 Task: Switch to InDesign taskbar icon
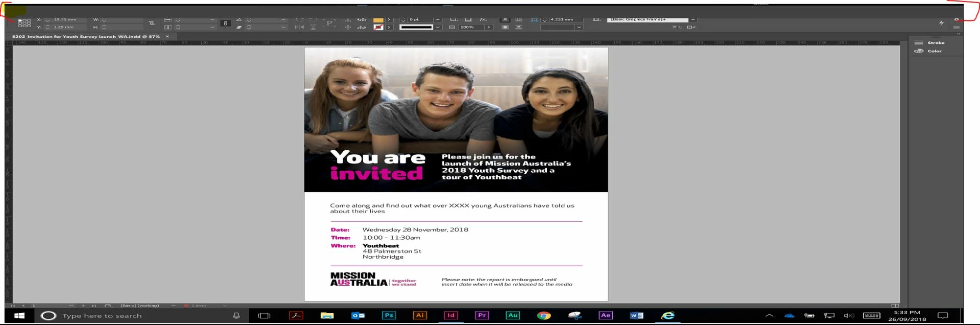pos(450,315)
